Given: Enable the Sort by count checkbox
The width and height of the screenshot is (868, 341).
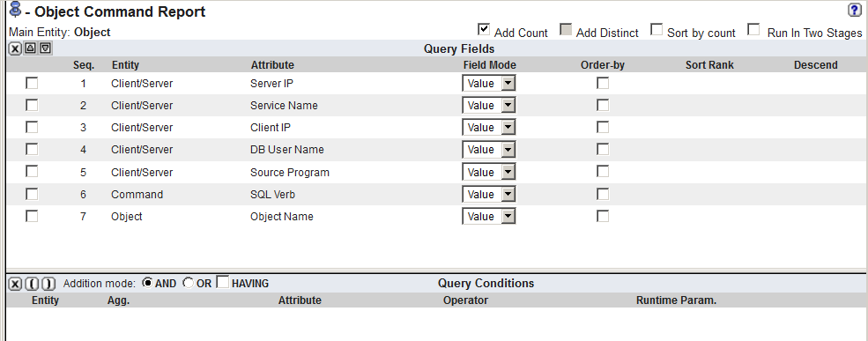Looking at the screenshot, I should pyautogui.click(x=657, y=29).
